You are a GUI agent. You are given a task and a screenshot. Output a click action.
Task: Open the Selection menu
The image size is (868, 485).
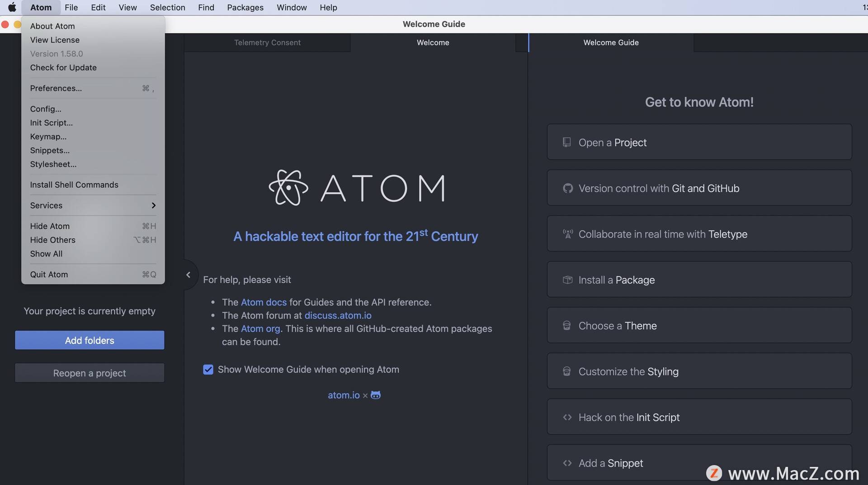pos(167,7)
